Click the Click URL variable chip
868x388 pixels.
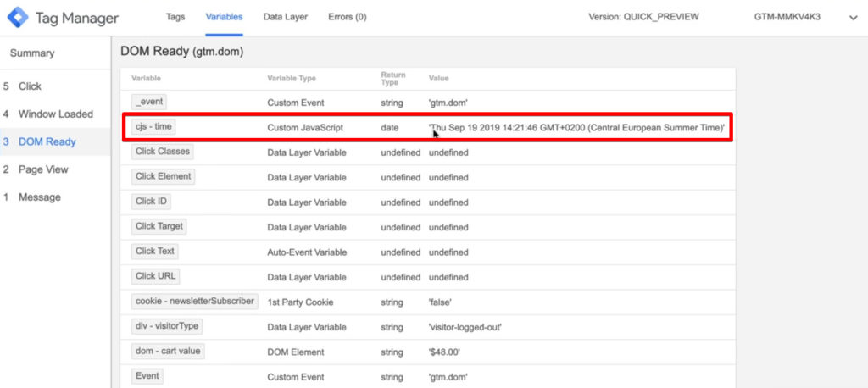click(x=156, y=276)
